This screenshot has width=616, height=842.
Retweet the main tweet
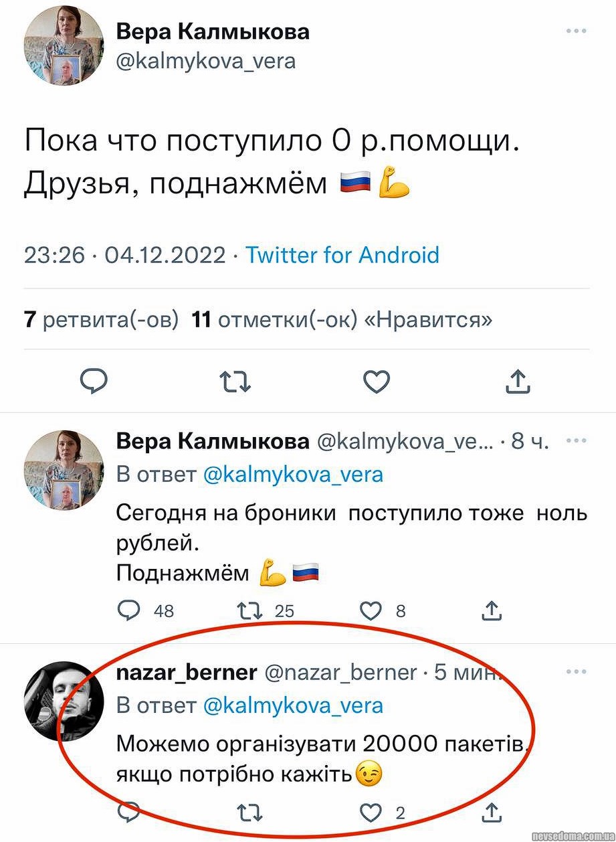click(x=235, y=382)
